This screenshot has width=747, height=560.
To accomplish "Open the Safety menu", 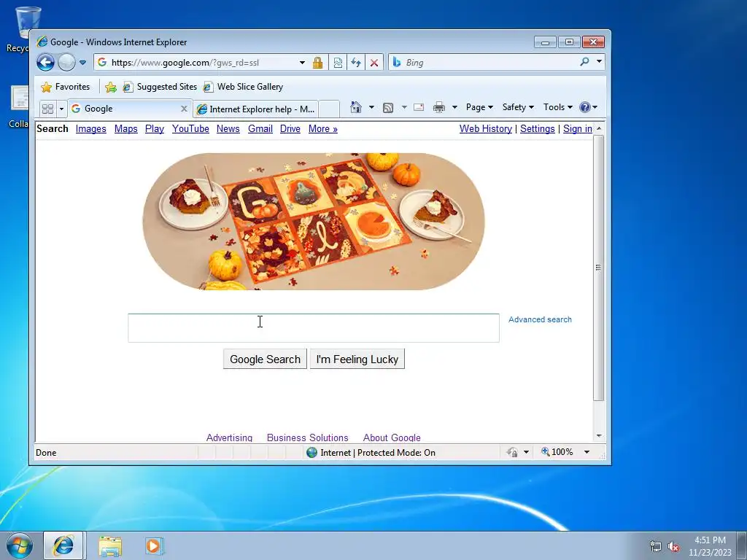I will [x=518, y=107].
